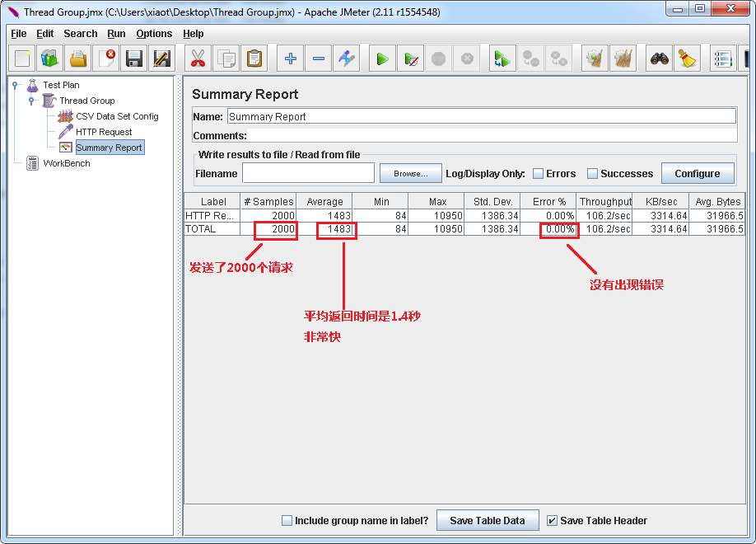This screenshot has height=544, width=756.
Task: Sort table by Average column header
Action: click(x=324, y=202)
